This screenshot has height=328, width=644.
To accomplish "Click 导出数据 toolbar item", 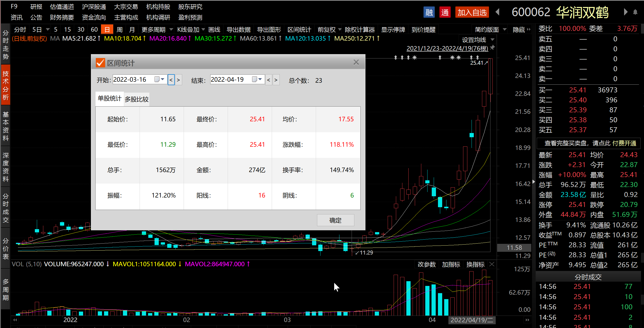I will pos(238,30).
